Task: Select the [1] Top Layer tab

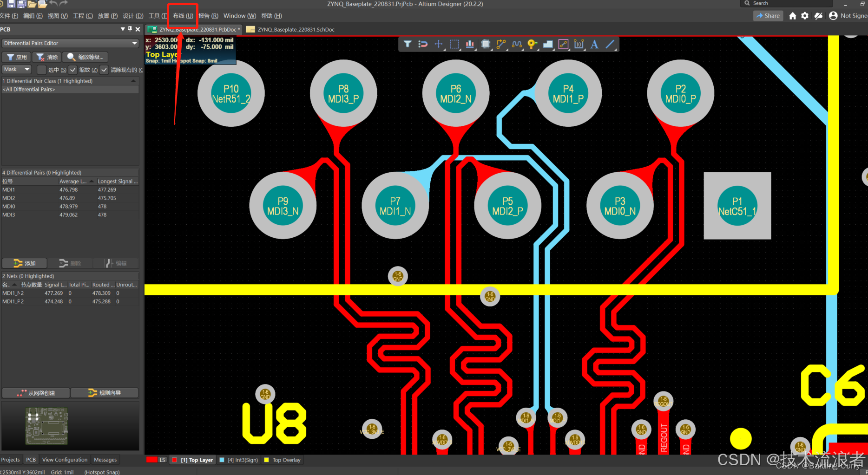Action: (192, 460)
